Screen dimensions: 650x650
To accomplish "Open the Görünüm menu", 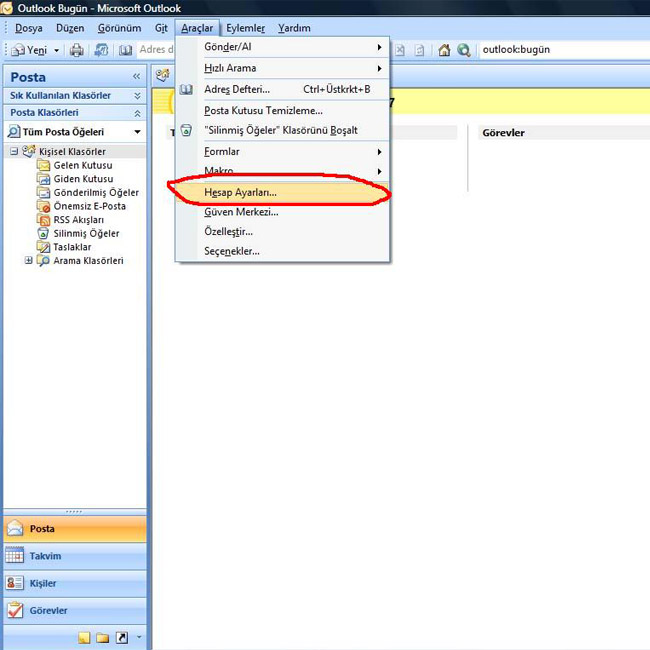I will 119,28.
